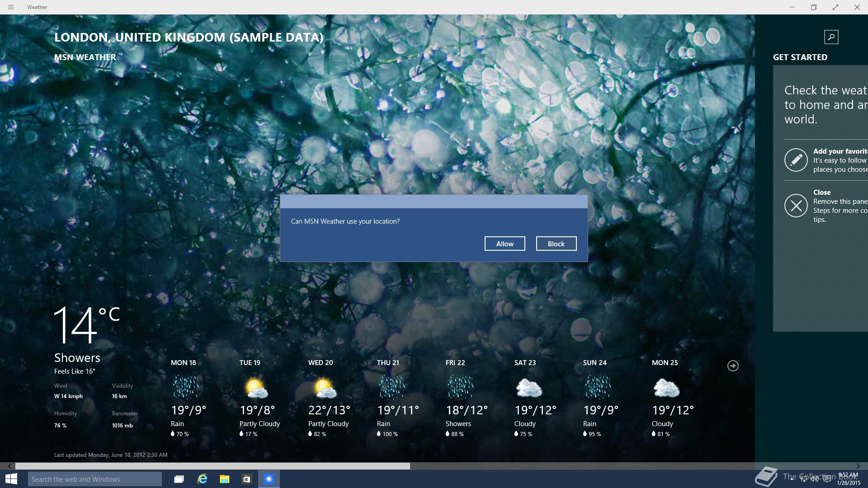Viewport: 868px width, 488px height.
Task: Click the Last updated timestamp text
Action: click(x=111, y=455)
